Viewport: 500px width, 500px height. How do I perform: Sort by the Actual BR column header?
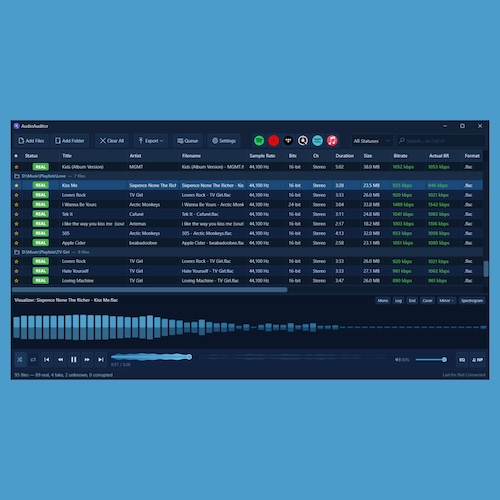pyautogui.click(x=439, y=156)
